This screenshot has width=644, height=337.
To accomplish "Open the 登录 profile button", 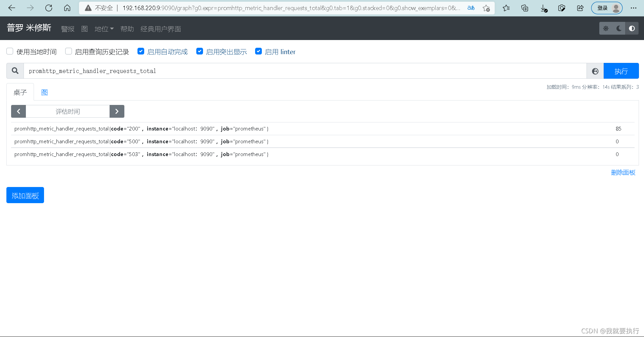I will pyautogui.click(x=607, y=8).
